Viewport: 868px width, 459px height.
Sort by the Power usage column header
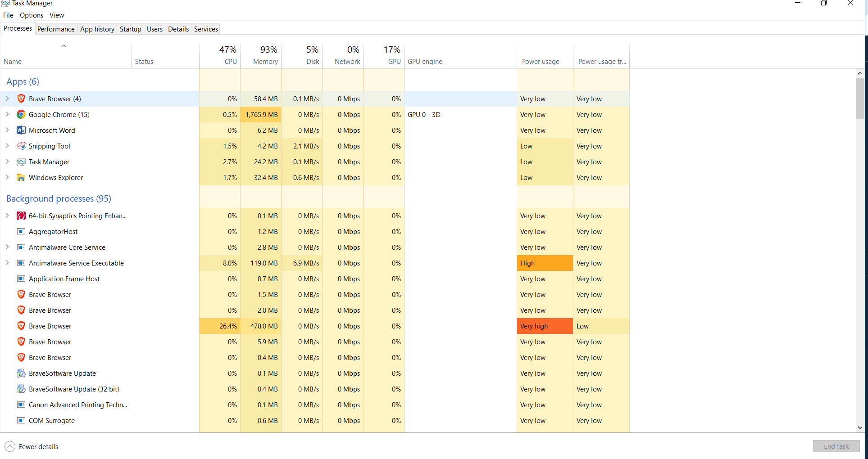(545, 55)
